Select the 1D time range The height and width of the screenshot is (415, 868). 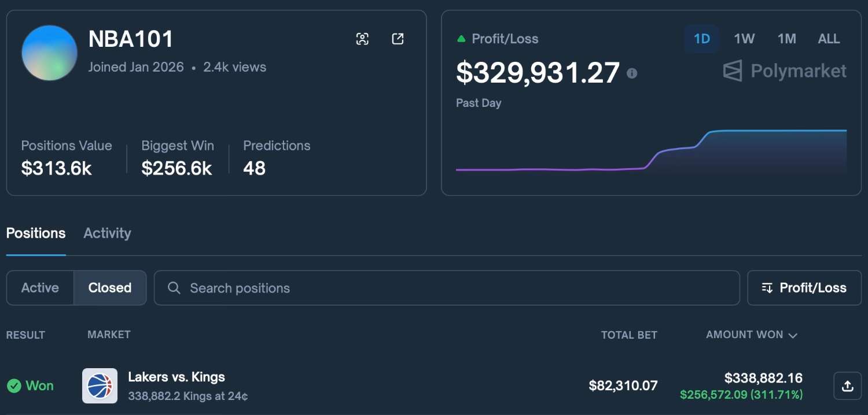[701, 39]
